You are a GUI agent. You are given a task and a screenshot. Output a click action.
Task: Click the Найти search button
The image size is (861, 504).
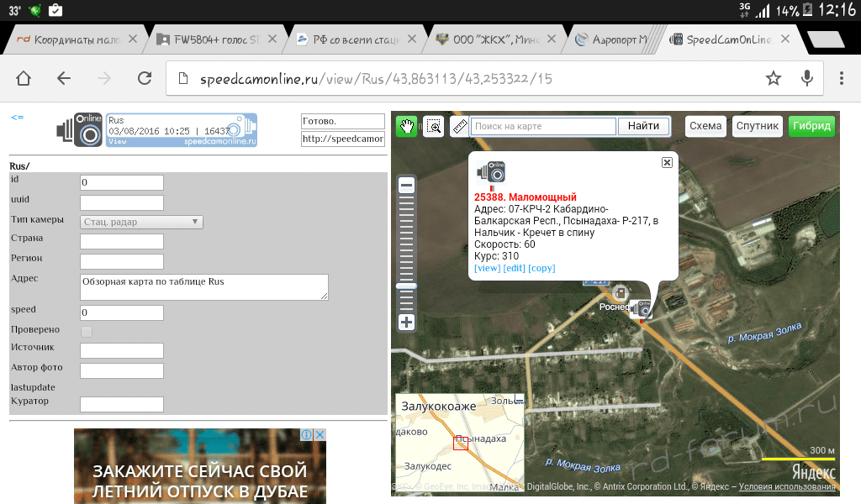tap(643, 126)
